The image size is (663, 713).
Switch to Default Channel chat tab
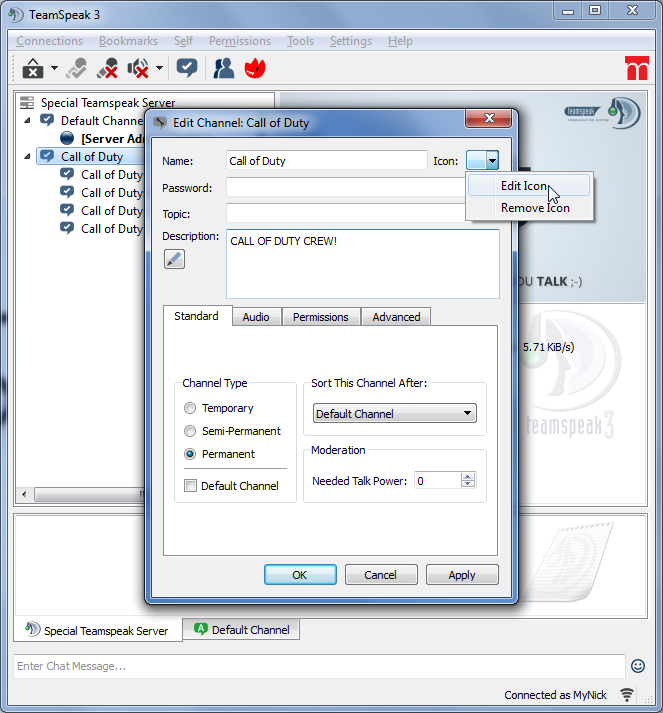pyautogui.click(x=241, y=630)
